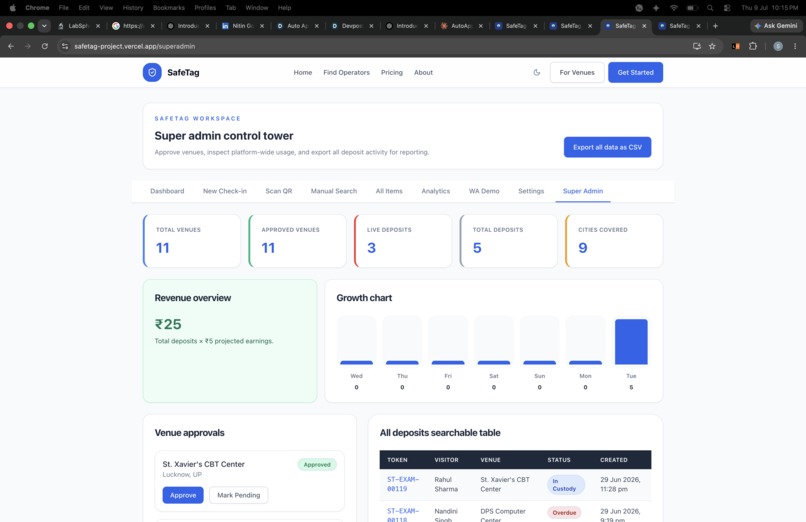The height and width of the screenshot is (522, 806).
Task: Open the History menu
Action: tap(133, 8)
